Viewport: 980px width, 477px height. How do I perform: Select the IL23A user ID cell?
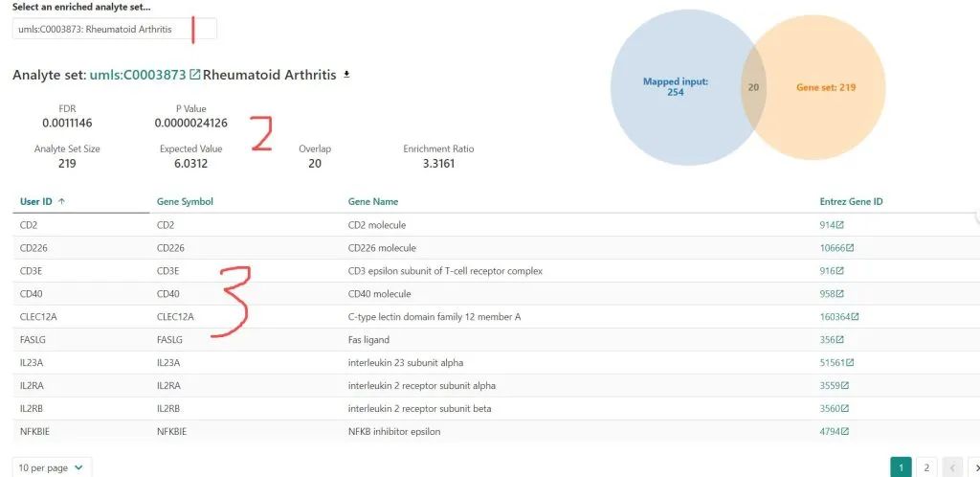32,363
